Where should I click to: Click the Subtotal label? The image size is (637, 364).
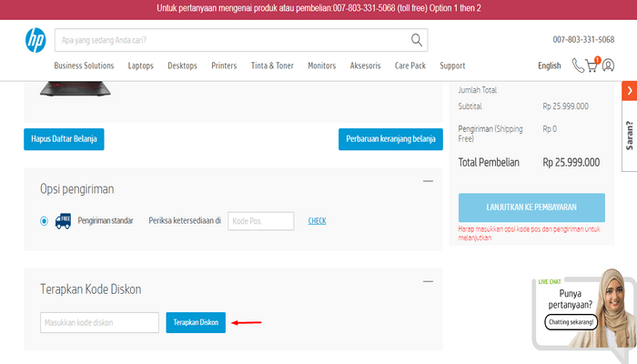pyautogui.click(x=470, y=106)
